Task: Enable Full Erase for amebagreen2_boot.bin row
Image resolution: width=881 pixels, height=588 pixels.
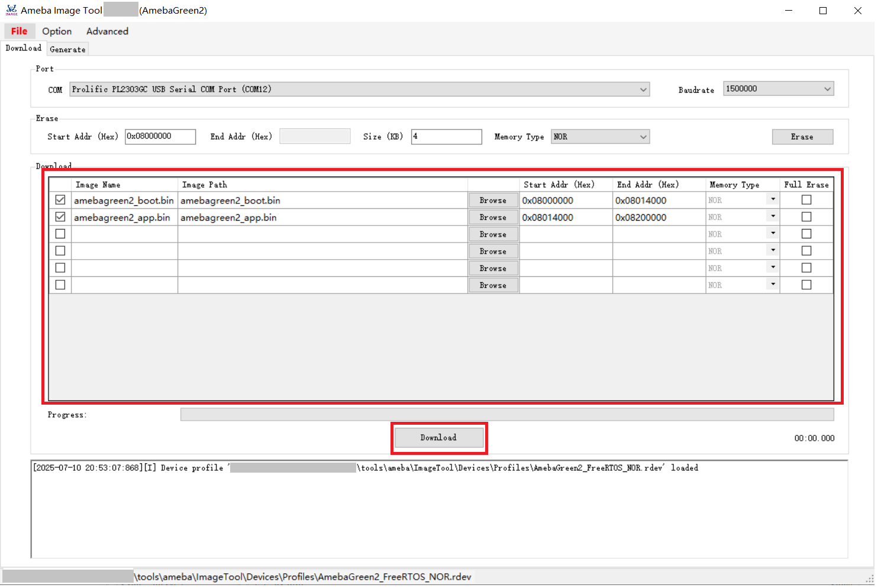Action: (806, 200)
